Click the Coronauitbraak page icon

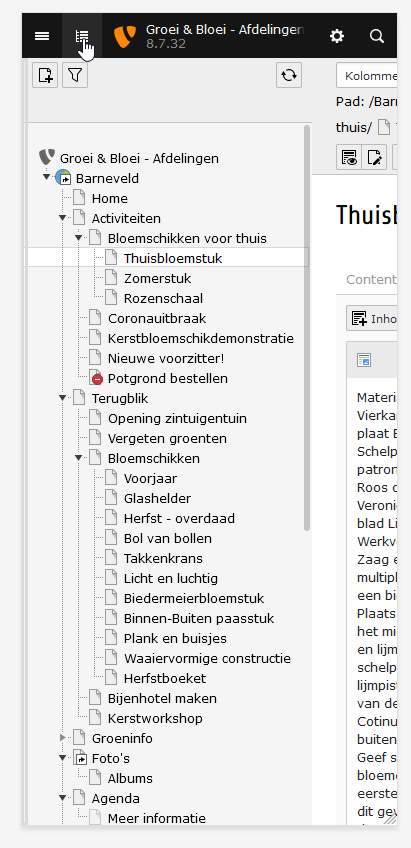coord(95,318)
